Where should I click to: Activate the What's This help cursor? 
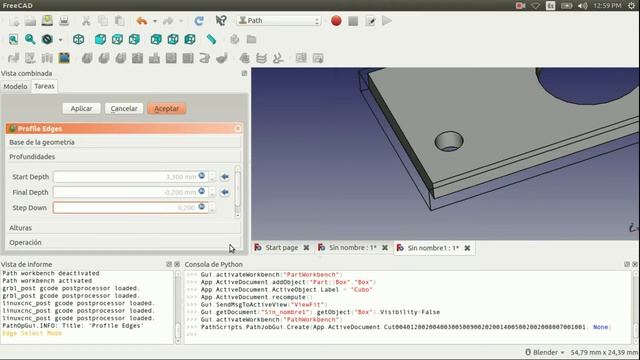(221, 21)
